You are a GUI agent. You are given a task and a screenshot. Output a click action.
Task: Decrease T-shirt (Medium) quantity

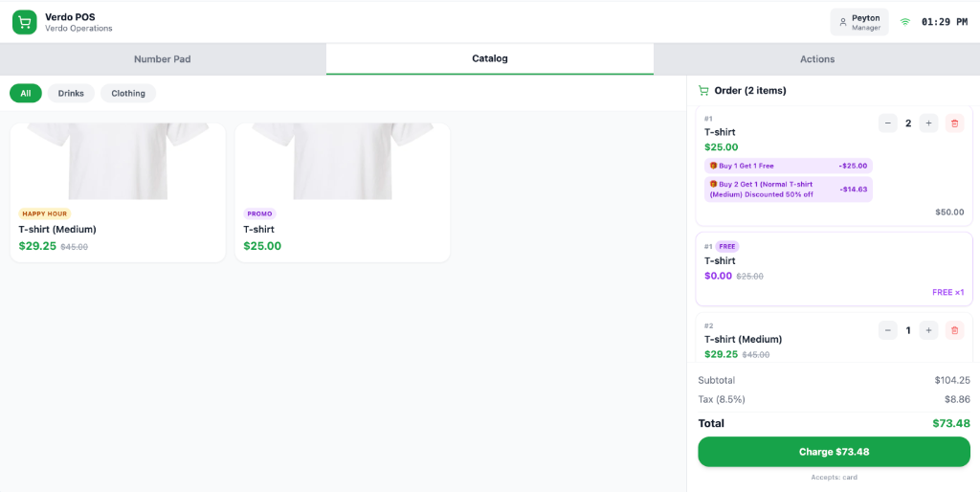[x=888, y=330]
